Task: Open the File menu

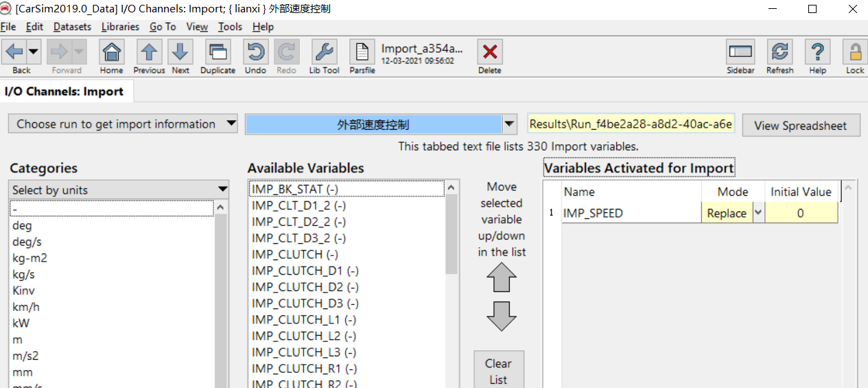Action: tap(8, 27)
